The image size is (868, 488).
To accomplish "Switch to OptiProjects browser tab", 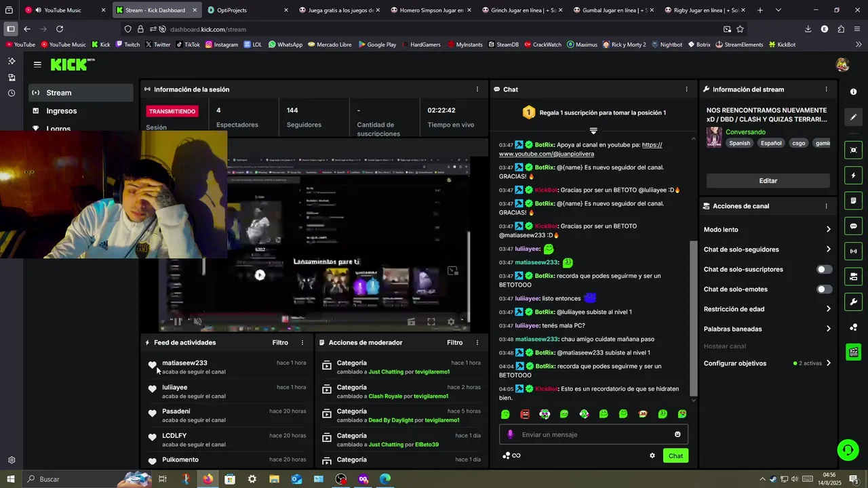I will click(248, 10).
